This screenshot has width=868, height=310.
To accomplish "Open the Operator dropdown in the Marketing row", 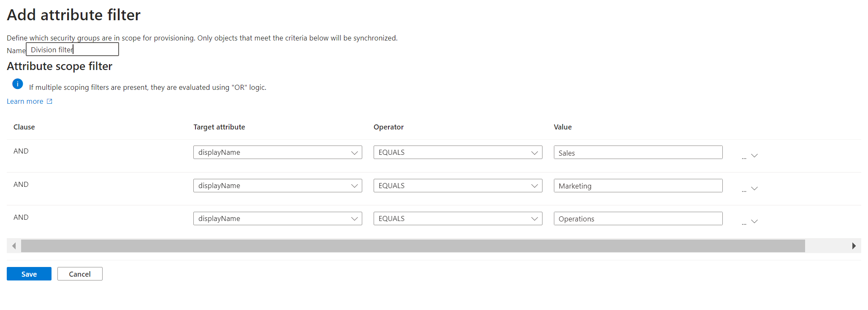I will pyautogui.click(x=458, y=186).
